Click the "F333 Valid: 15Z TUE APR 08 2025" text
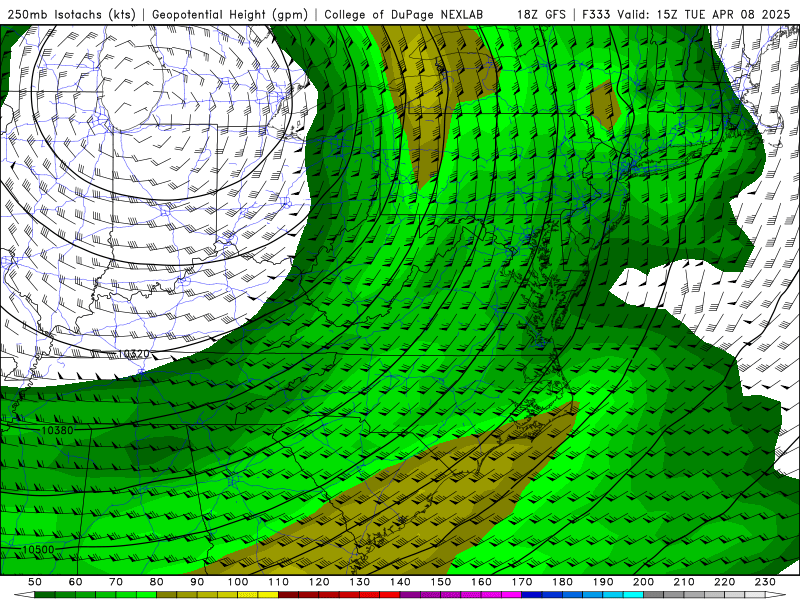The width and height of the screenshot is (800, 600). click(686, 15)
